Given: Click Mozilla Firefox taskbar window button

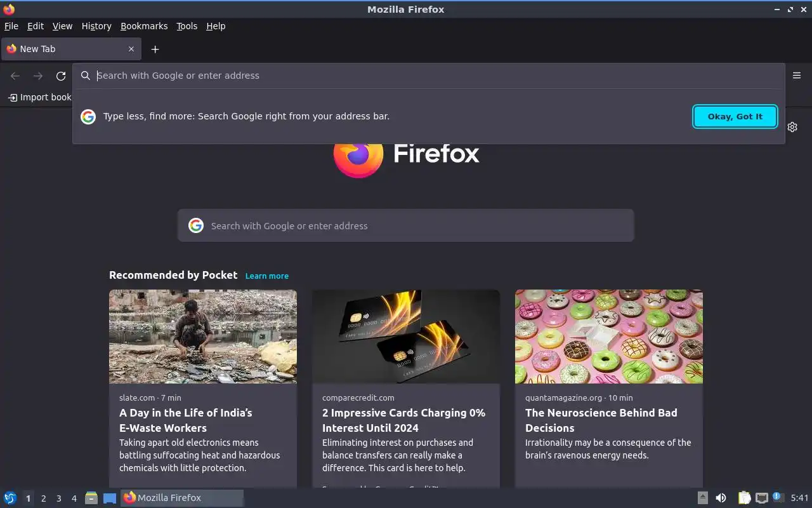Looking at the screenshot, I should [182, 498].
